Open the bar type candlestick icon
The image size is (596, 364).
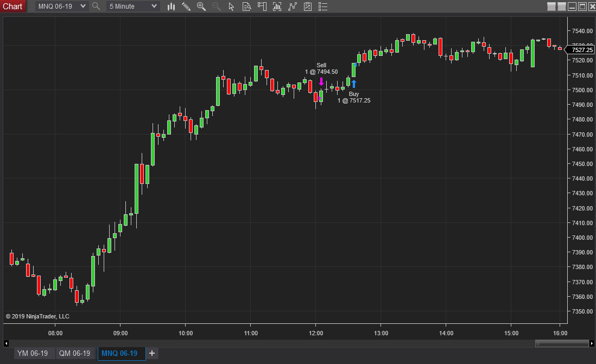point(172,7)
